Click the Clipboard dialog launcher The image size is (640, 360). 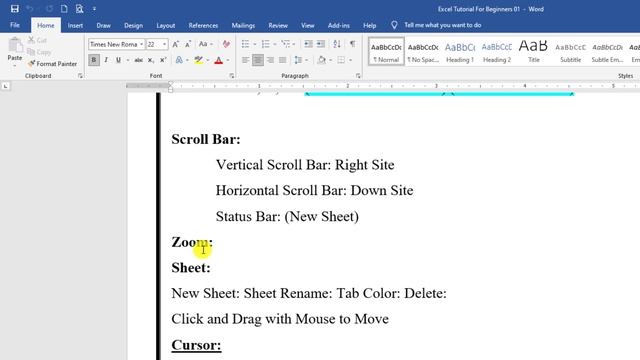pyautogui.click(x=80, y=76)
